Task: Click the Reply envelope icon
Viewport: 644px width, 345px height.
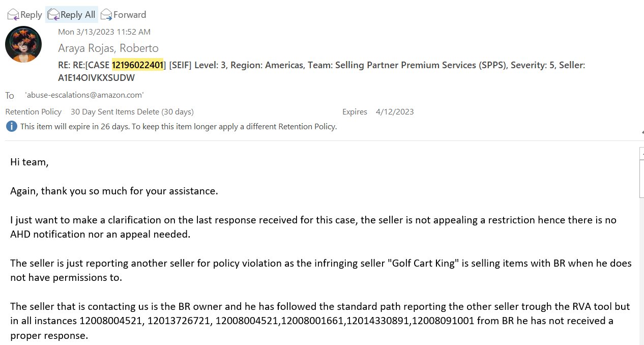Action: 13,15
